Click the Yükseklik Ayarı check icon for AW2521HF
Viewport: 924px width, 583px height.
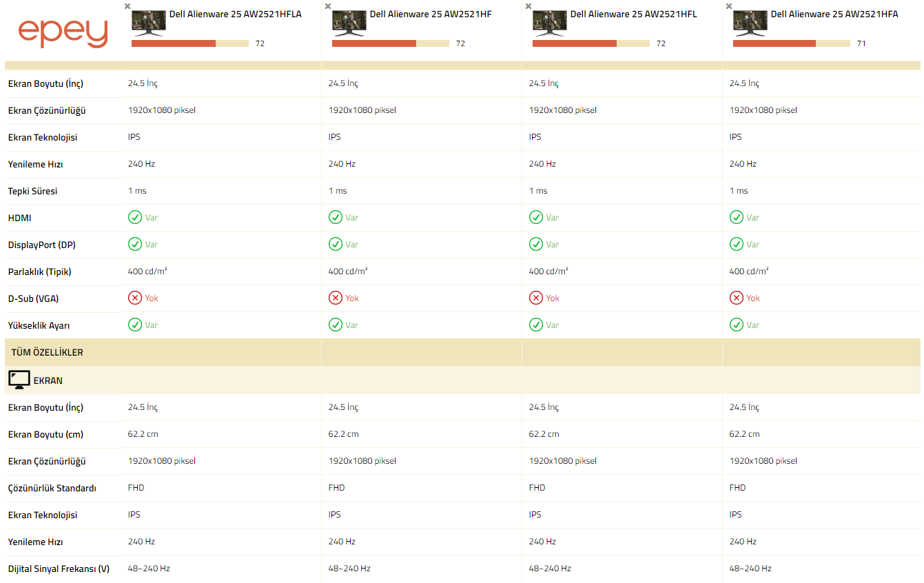click(x=336, y=325)
